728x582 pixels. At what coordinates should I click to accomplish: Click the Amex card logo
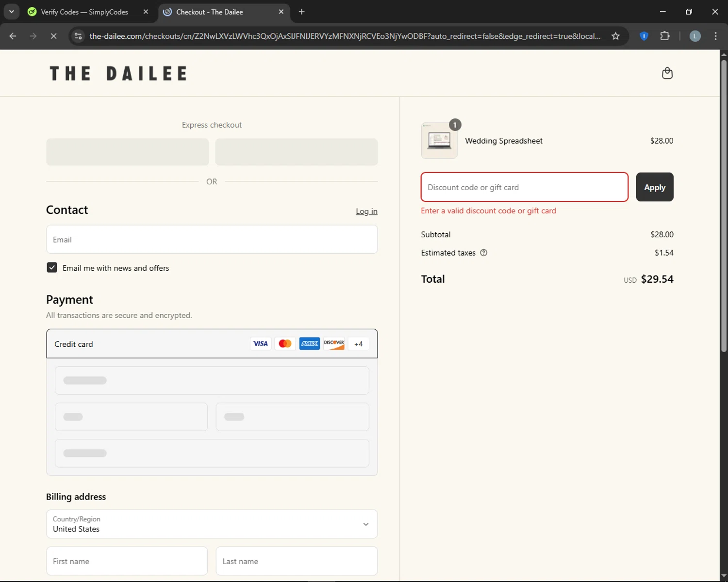coord(310,343)
